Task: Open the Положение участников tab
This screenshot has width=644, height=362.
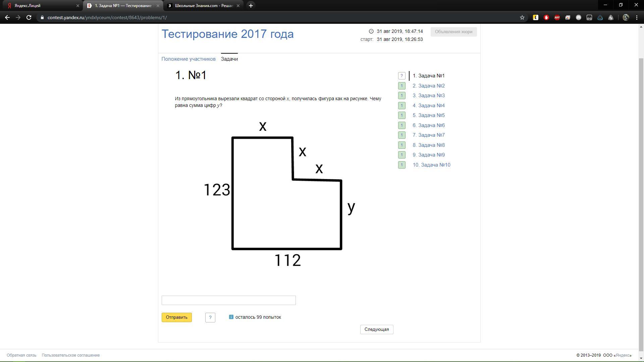Action: [x=188, y=59]
